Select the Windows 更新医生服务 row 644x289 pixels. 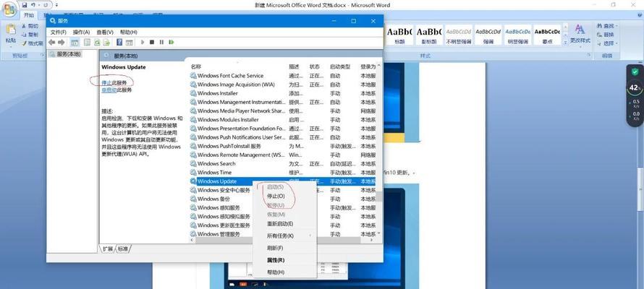[283, 225]
